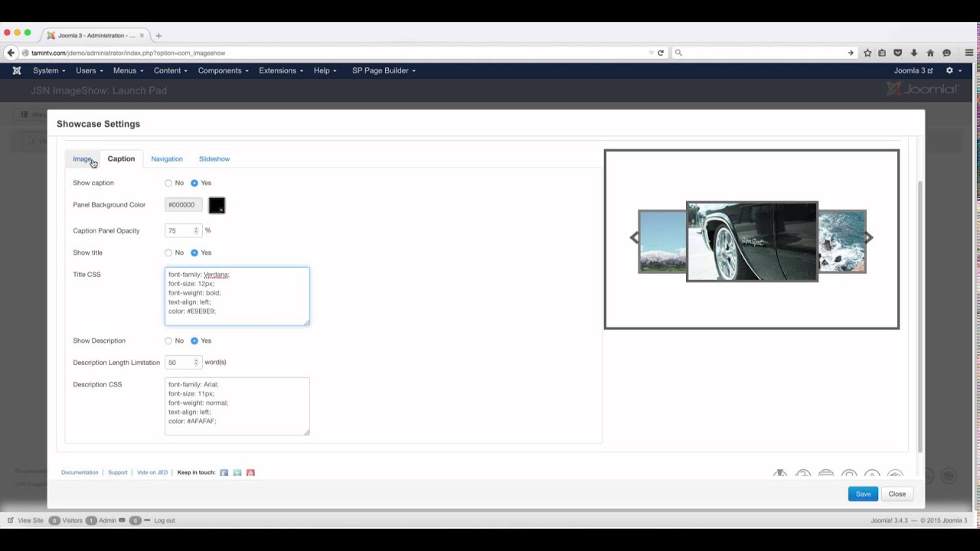Close the Joomla 3 Administration browser tab
This screenshot has width=980, height=551.
point(142,35)
